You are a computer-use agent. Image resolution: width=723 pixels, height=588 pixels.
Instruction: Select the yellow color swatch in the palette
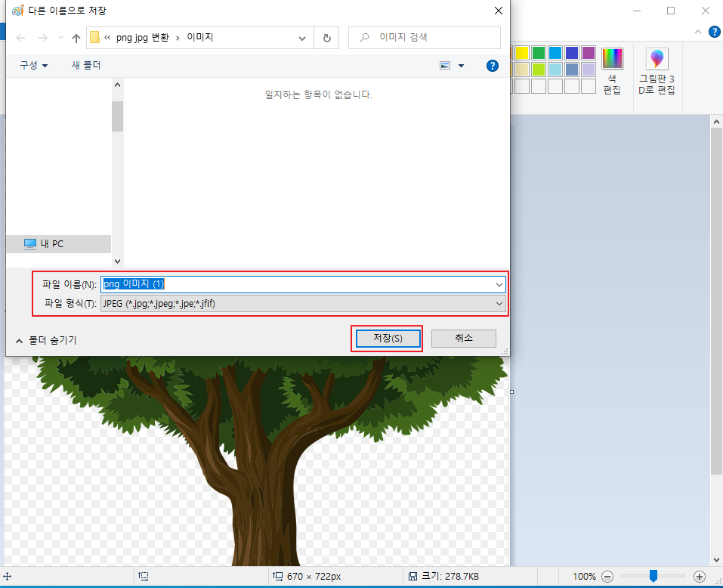coord(521,52)
